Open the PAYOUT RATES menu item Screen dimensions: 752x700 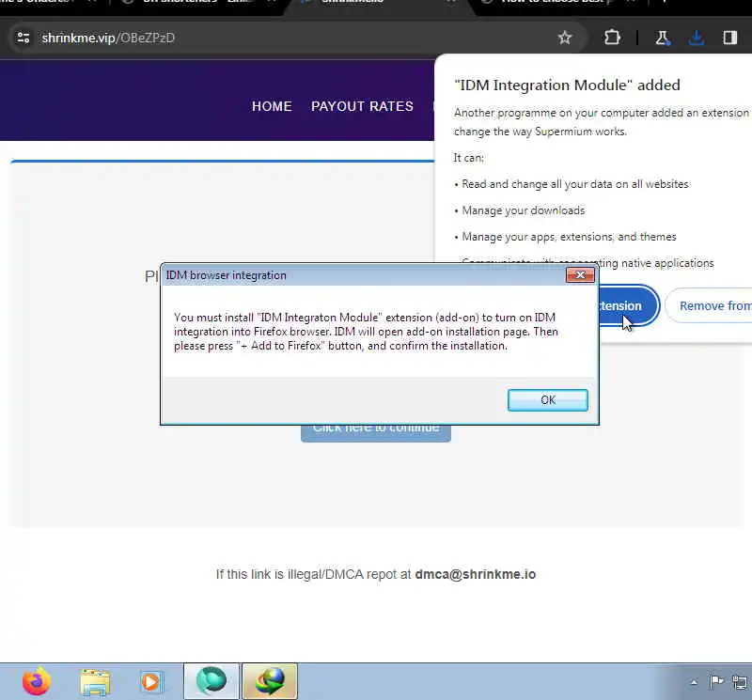pyautogui.click(x=362, y=106)
